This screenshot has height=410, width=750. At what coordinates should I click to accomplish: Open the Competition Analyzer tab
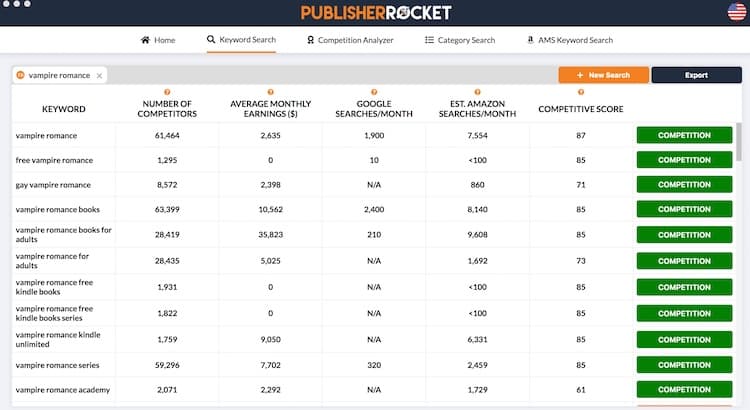click(x=349, y=40)
